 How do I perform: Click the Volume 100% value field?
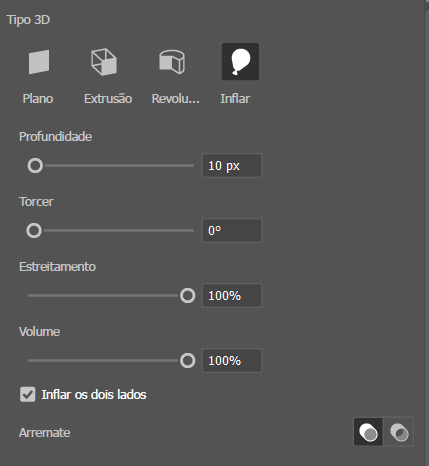232,361
